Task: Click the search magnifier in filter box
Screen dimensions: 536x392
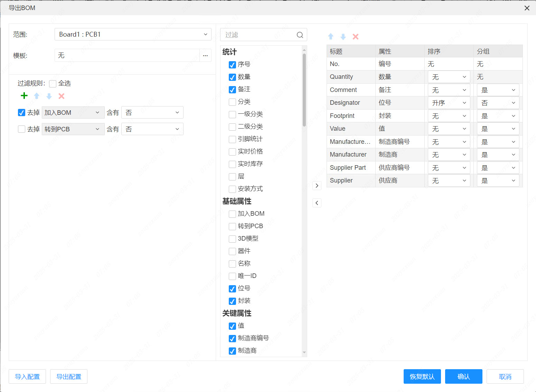Action: pos(300,35)
